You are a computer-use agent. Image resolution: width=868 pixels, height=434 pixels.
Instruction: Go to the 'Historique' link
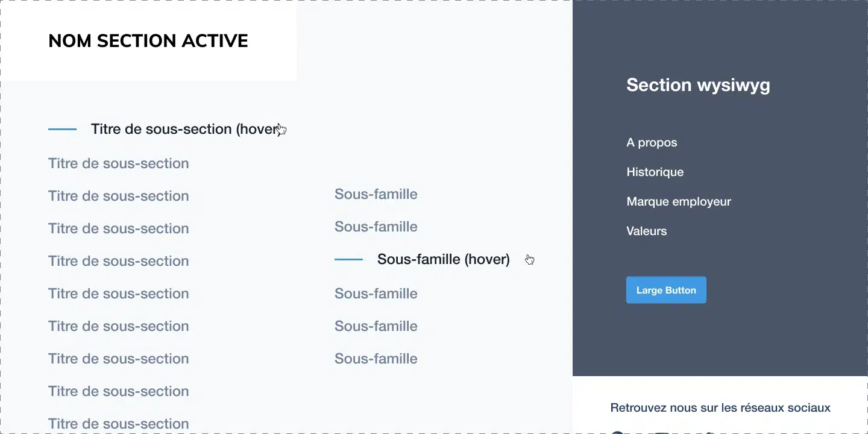tap(655, 172)
